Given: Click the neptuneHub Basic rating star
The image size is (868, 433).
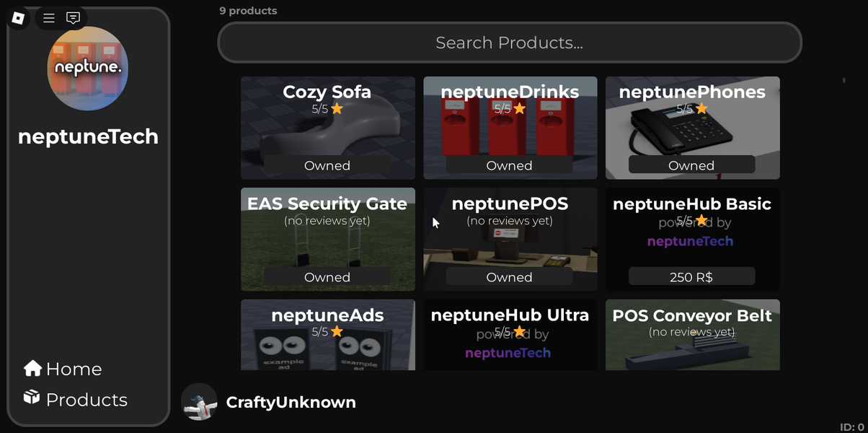Looking at the screenshot, I should pos(701,220).
